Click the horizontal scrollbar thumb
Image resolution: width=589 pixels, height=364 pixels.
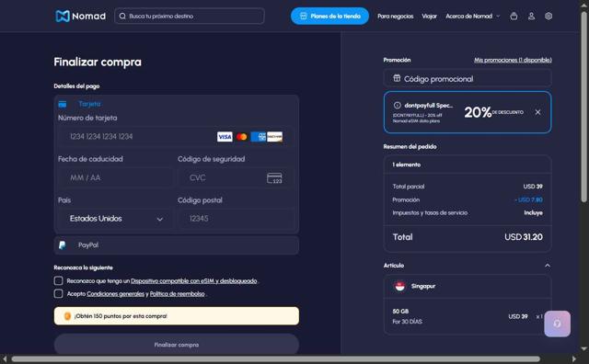click(x=276, y=359)
